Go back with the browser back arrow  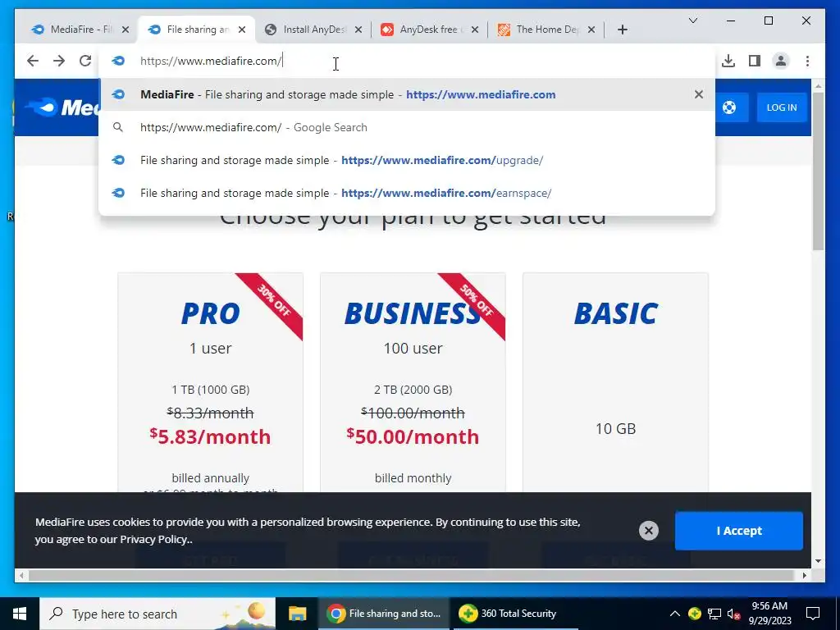click(33, 61)
